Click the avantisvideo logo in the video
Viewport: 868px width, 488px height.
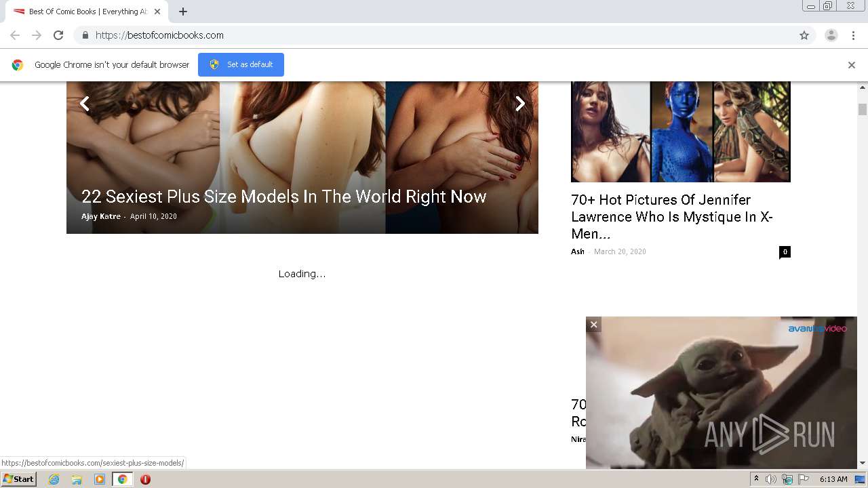pyautogui.click(x=817, y=329)
